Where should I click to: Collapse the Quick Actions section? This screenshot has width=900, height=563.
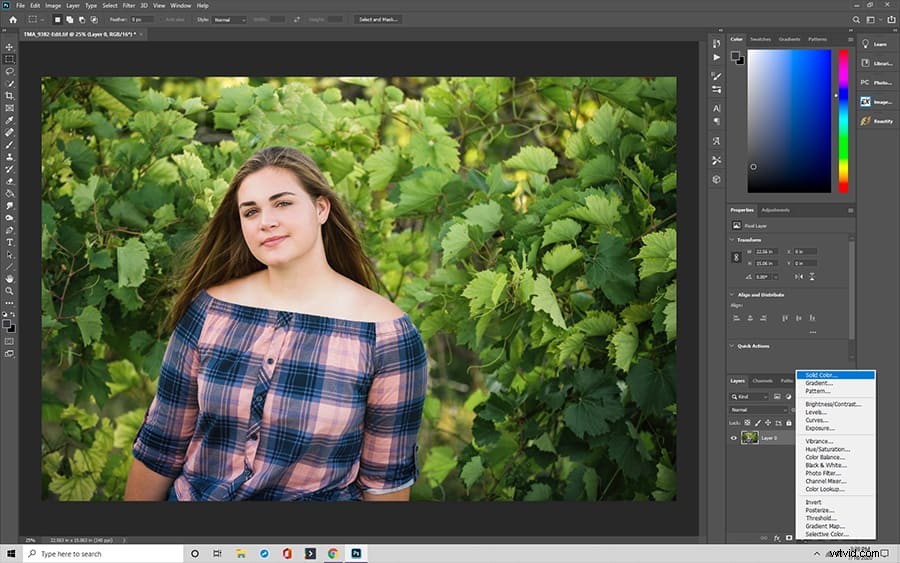(x=732, y=346)
